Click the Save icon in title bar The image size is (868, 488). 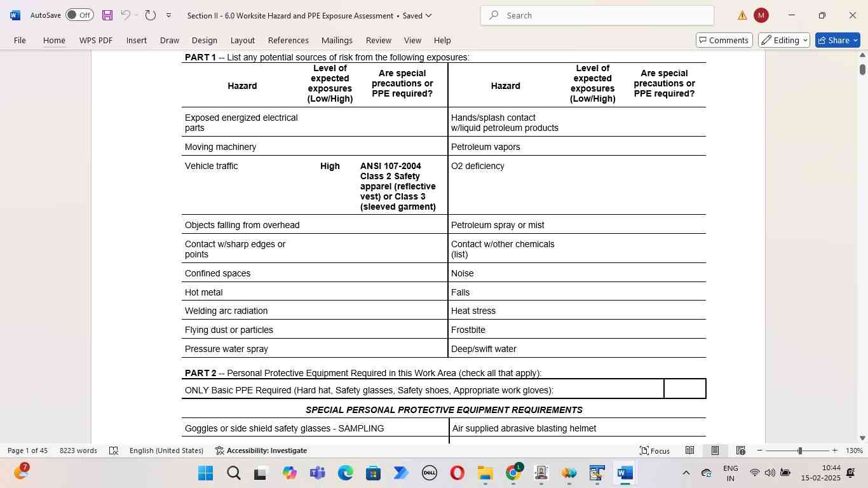[107, 15]
